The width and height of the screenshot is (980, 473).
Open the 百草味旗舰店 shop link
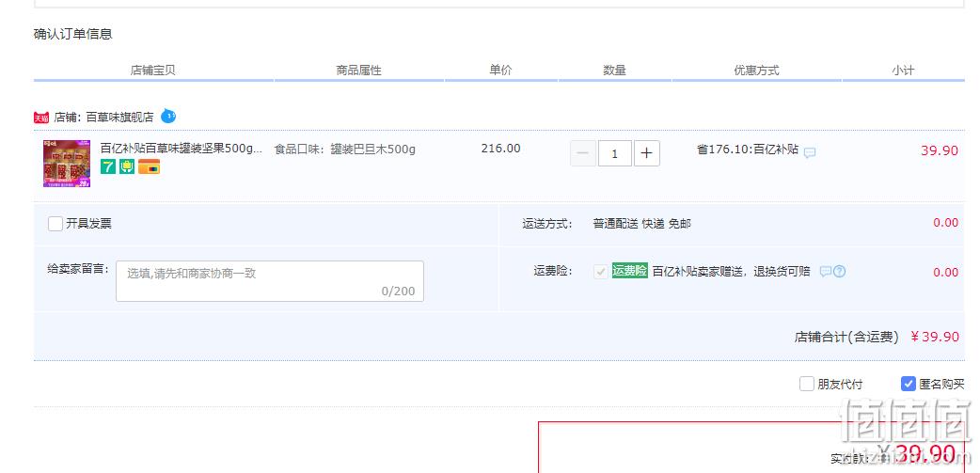[x=119, y=117]
